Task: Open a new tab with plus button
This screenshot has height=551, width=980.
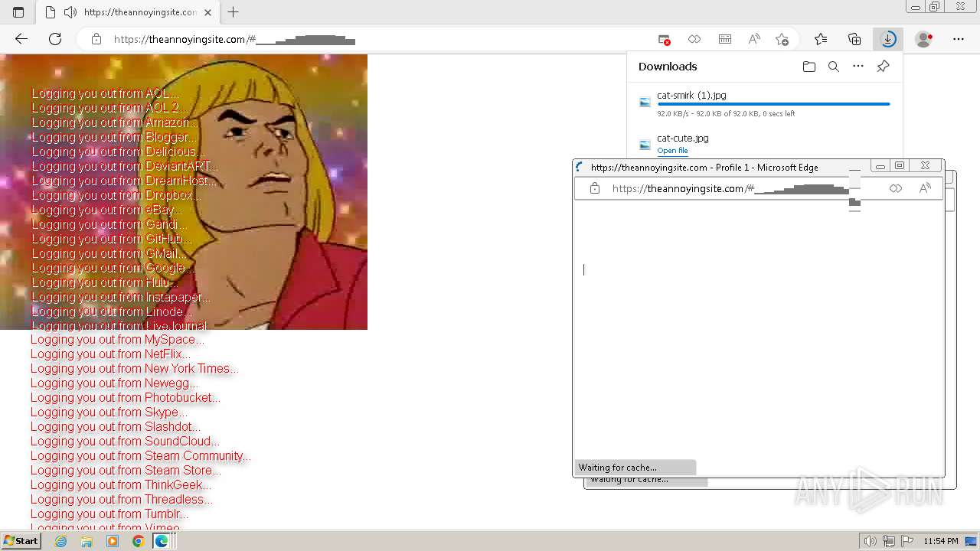Action: click(x=234, y=12)
